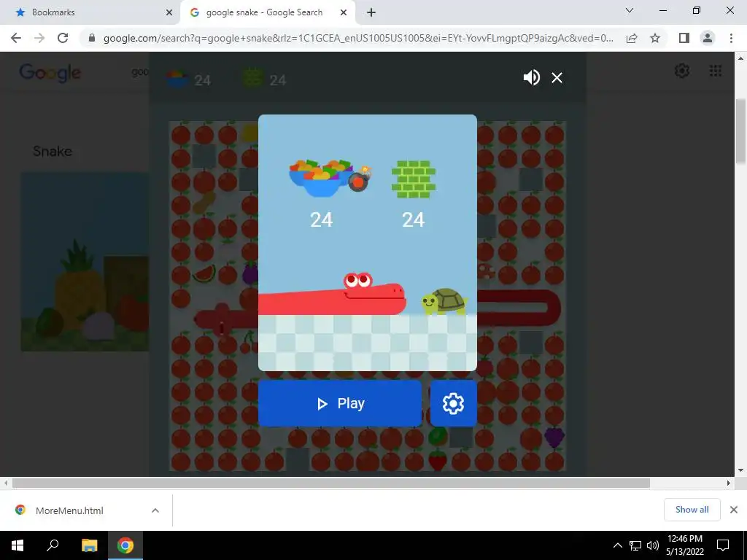
Task: Close the snake game overlay
Action: [557, 77]
